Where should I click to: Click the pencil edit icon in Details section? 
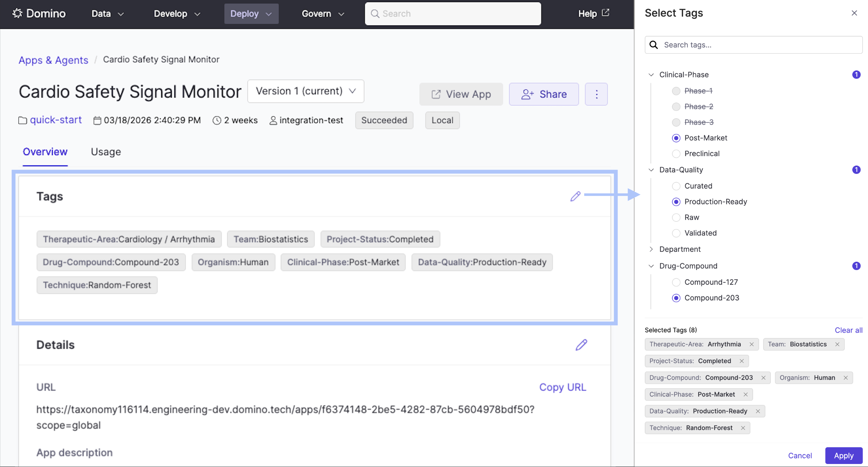click(581, 345)
